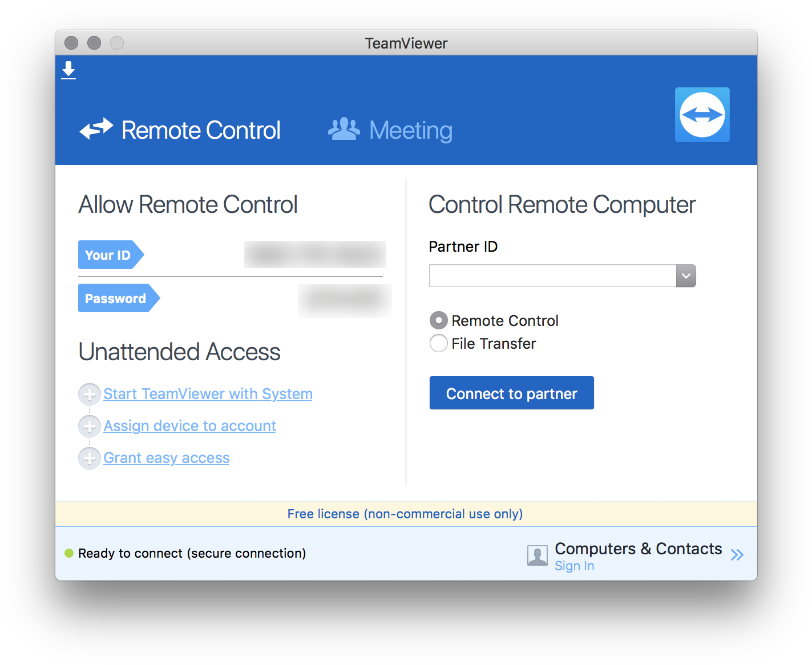
Task: Select the File Transfer radio button
Action: tap(438, 343)
